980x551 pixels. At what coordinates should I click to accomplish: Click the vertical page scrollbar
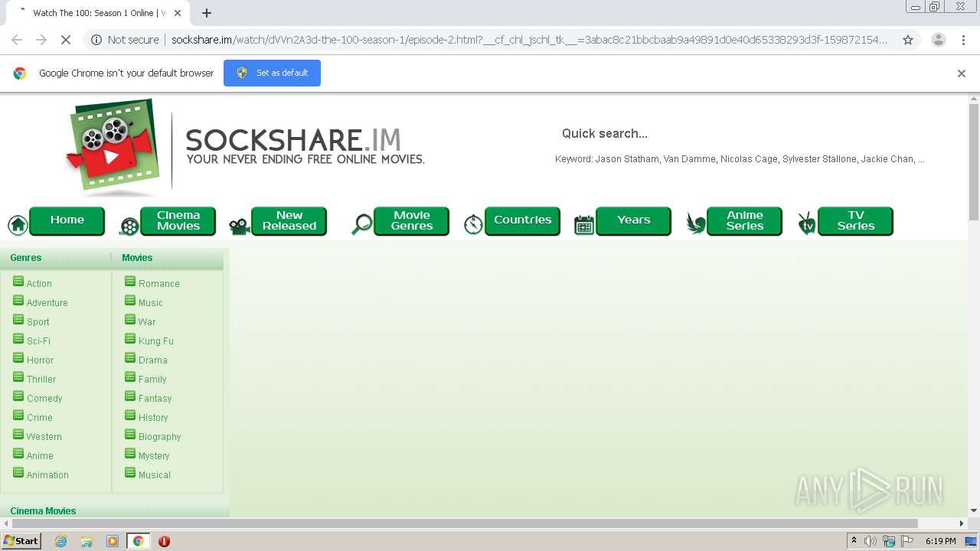pos(974,161)
